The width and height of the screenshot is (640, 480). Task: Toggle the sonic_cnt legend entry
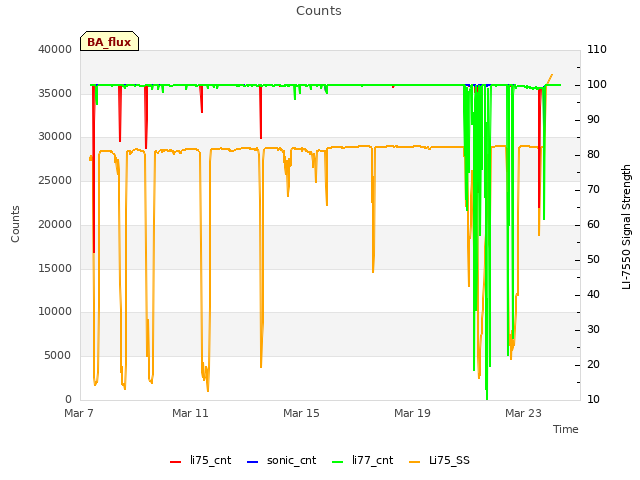click(282, 460)
